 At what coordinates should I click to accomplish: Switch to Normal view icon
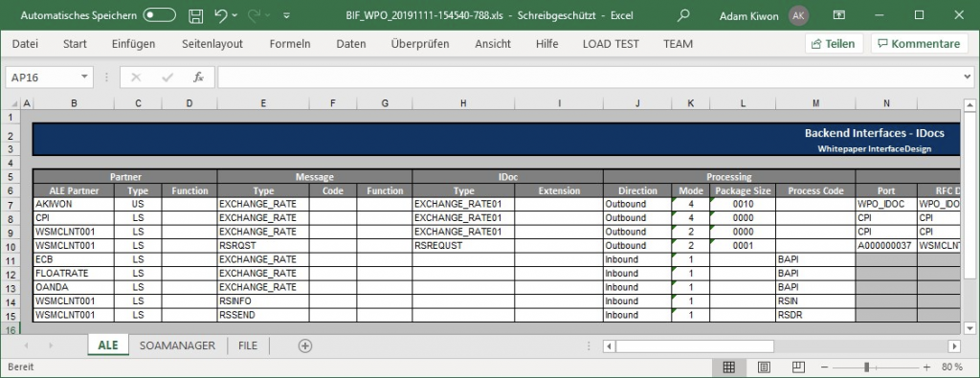pyautogui.click(x=729, y=367)
